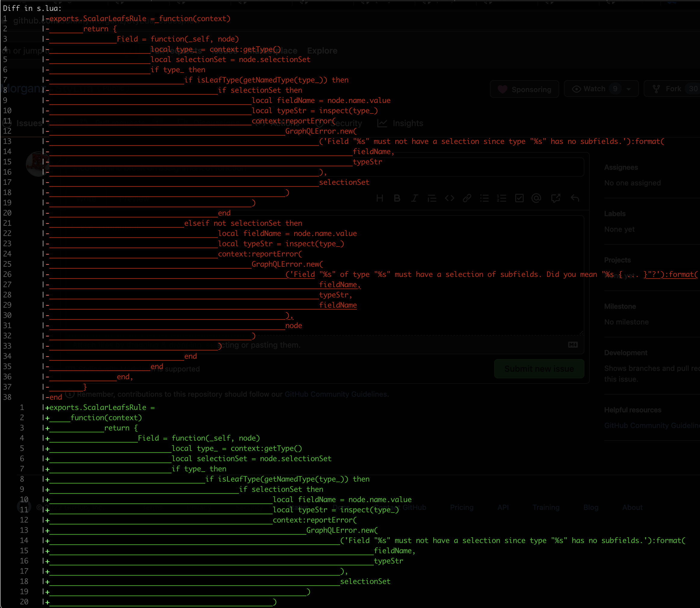Open Markdown help via the M icon
700x608 pixels.
(x=573, y=344)
